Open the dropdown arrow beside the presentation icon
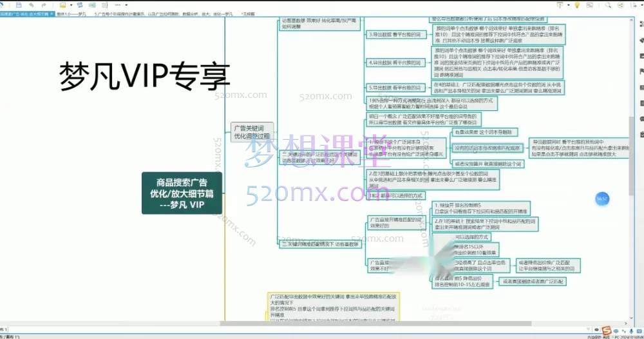 click(x=569, y=5)
